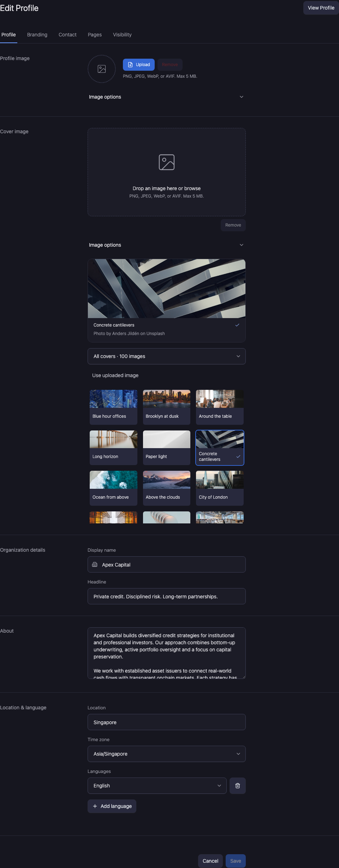Click the cover image placeholder icon
Image resolution: width=339 pixels, height=868 pixels.
pos(167,162)
